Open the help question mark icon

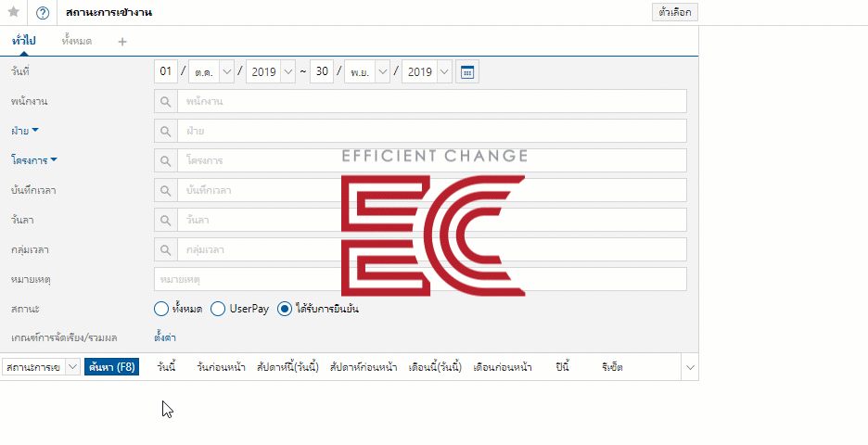click(43, 13)
